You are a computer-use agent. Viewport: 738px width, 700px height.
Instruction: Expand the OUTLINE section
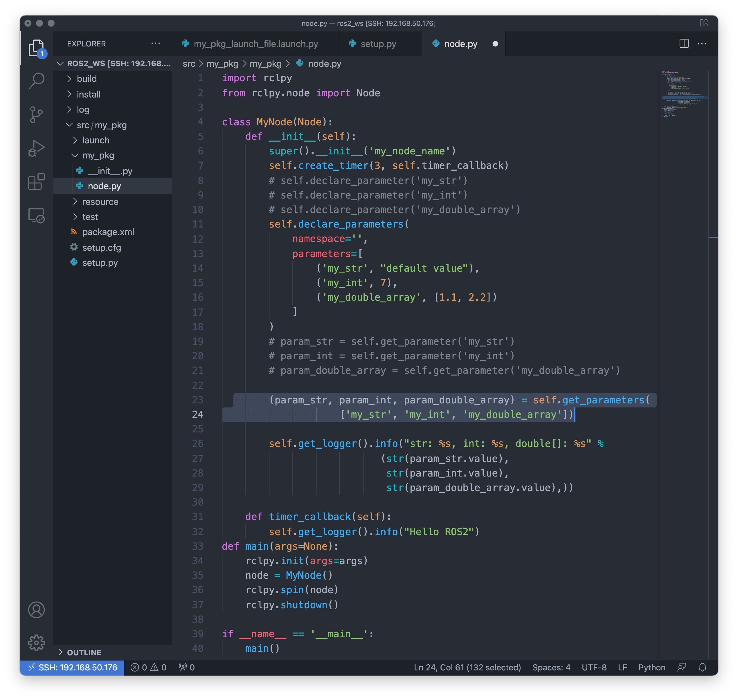[84, 652]
